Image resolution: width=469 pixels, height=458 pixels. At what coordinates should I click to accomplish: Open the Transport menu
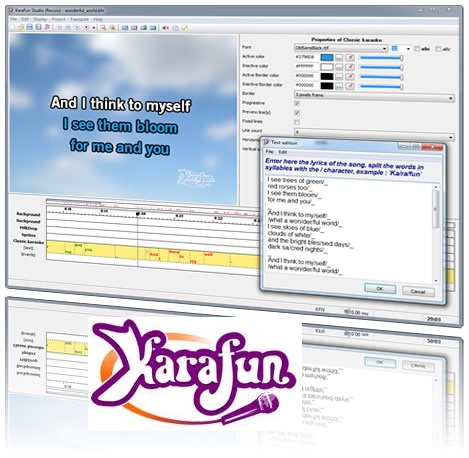(x=79, y=19)
